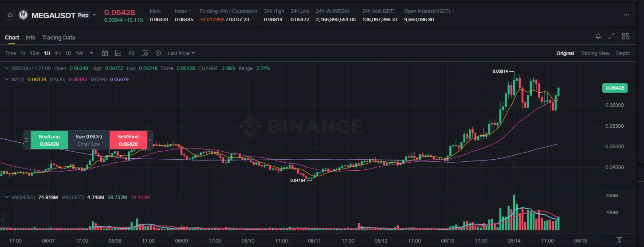Select the Time line-chart interval
The width and height of the screenshot is (644, 247).
click(11, 53)
